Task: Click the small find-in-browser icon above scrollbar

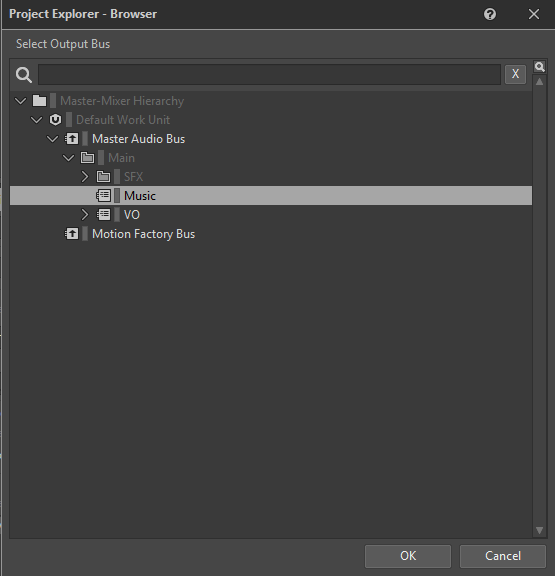Action: click(539, 67)
